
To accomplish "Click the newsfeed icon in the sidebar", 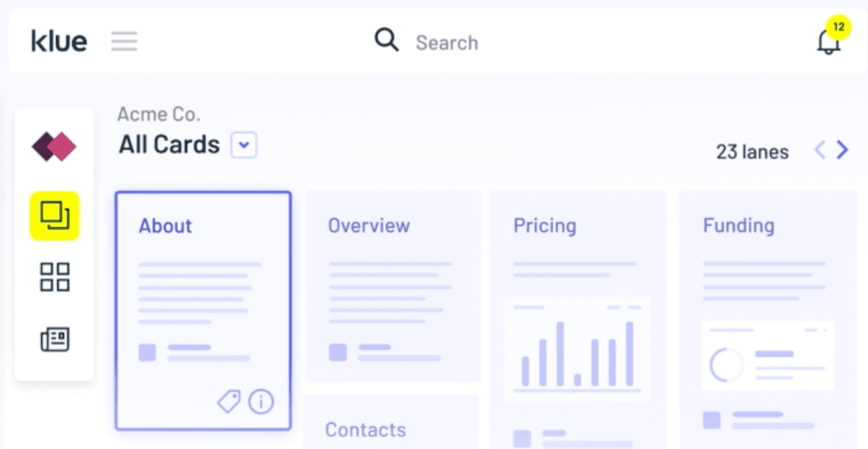I will point(55,339).
